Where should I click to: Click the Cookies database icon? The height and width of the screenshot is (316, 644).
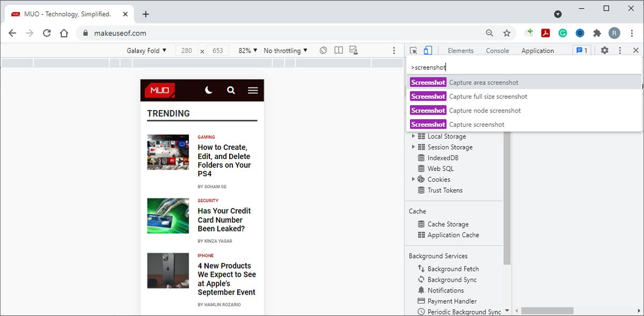pos(422,179)
